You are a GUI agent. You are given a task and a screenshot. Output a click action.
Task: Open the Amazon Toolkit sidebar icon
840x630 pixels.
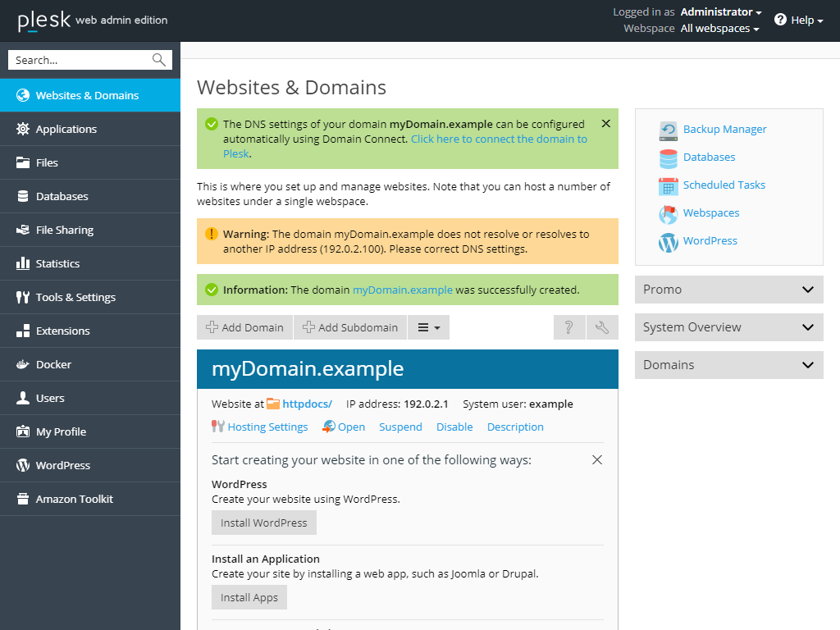(25, 498)
